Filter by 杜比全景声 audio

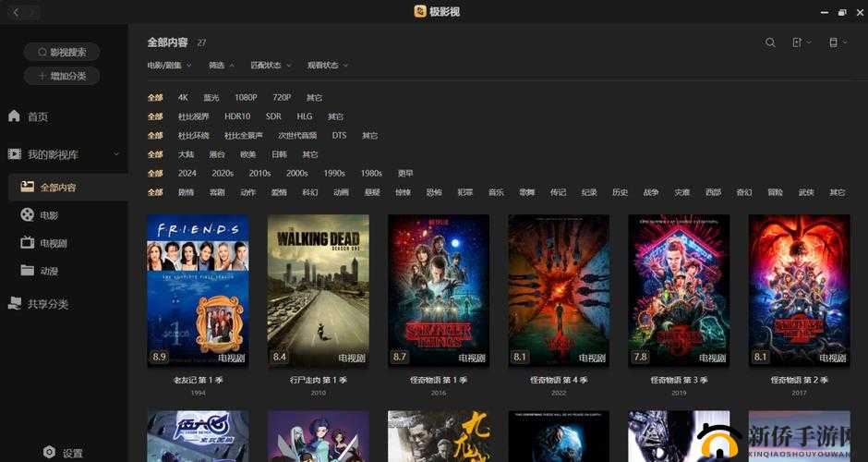[x=244, y=135]
